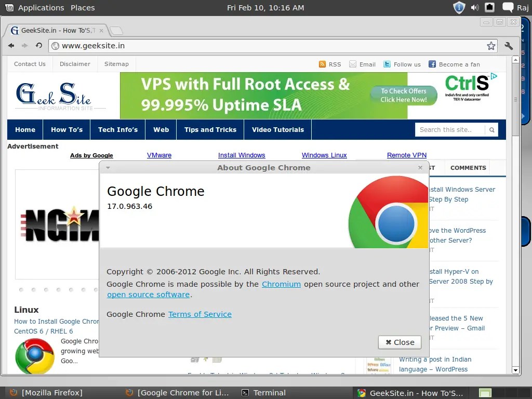
Task: Open a new tab button
Action: coord(116,31)
